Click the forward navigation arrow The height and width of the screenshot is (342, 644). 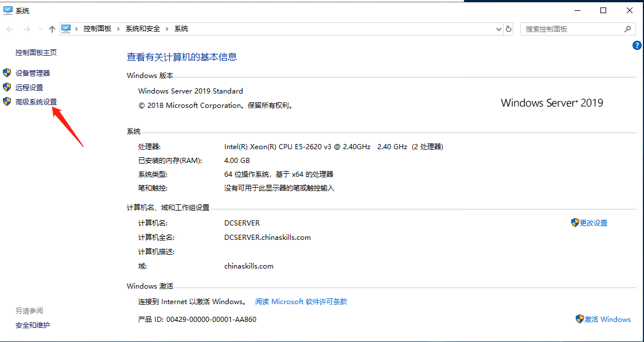(x=27, y=29)
